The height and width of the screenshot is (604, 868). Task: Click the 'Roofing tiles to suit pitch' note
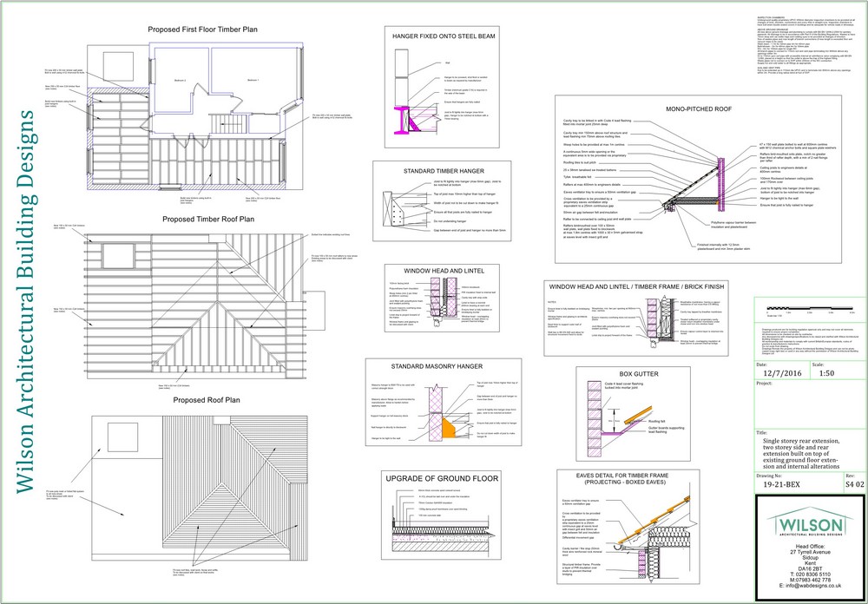[x=582, y=163]
